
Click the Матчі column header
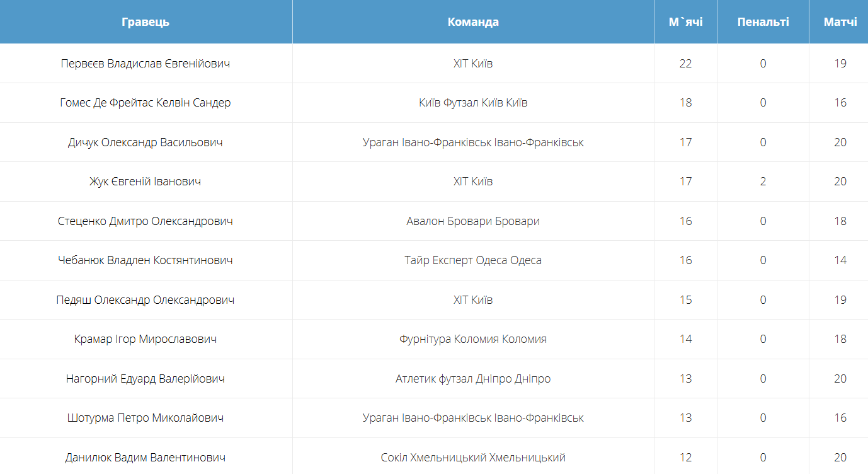pyautogui.click(x=840, y=22)
